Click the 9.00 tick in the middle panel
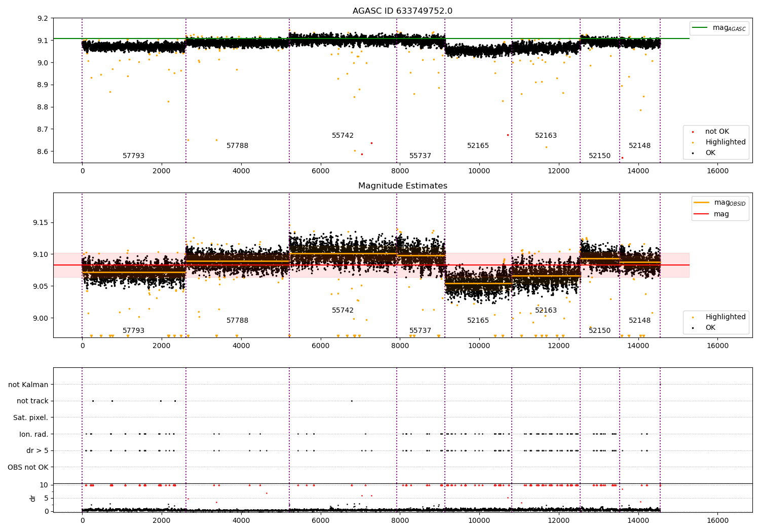Image resolution: width=760 pixels, height=532 pixels. click(41, 319)
